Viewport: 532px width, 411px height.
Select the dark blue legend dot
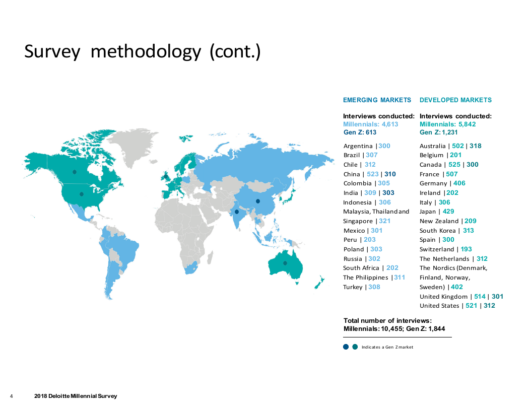pos(346,347)
